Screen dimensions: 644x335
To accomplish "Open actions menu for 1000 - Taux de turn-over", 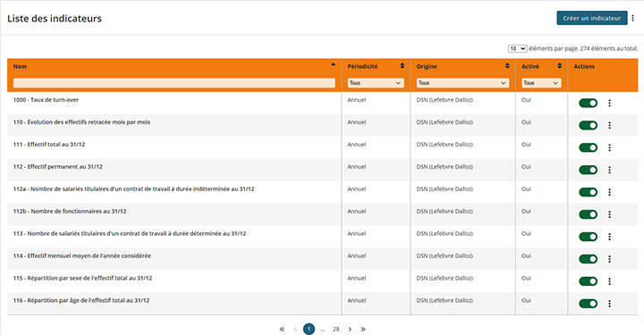I will [x=609, y=104].
